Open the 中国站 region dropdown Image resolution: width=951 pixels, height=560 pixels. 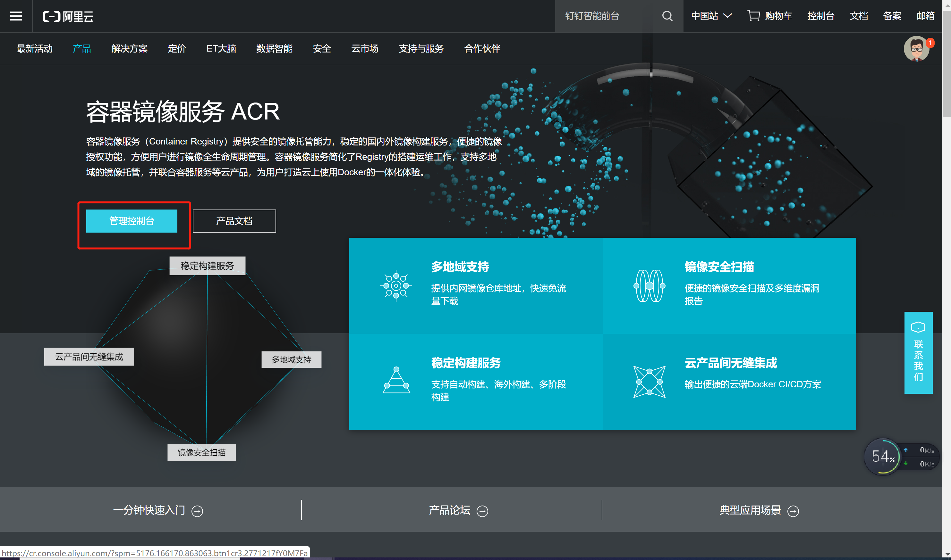[x=711, y=16]
